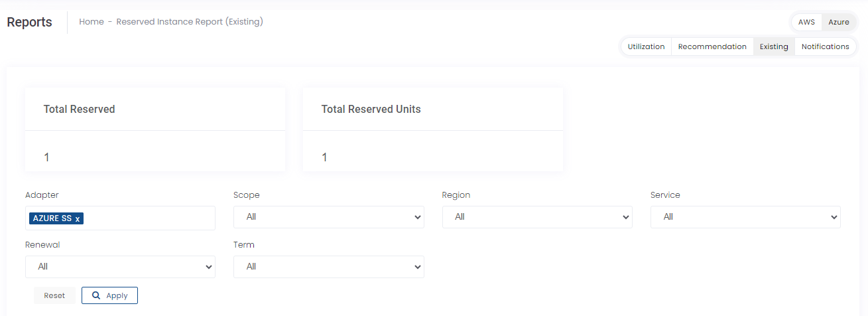
Task: Switch to the AWS provider toggle
Action: point(806,22)
